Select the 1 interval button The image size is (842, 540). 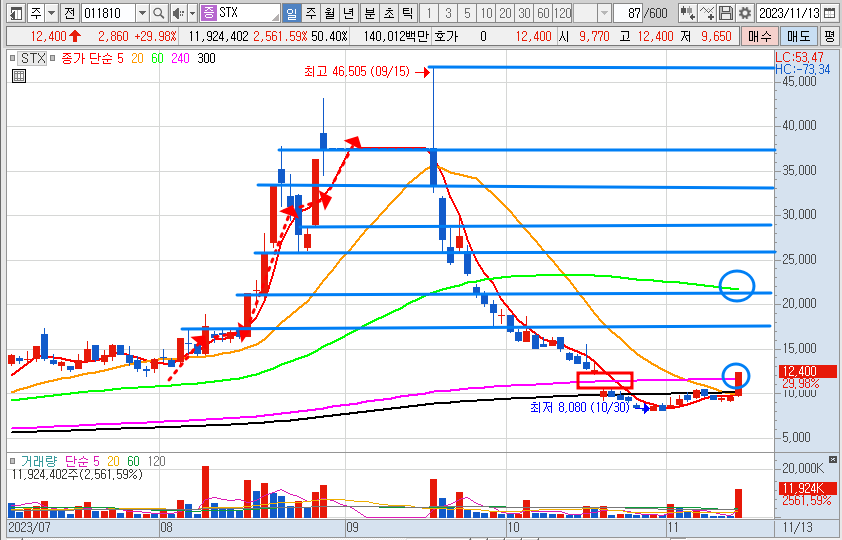[x=429, y=13]
